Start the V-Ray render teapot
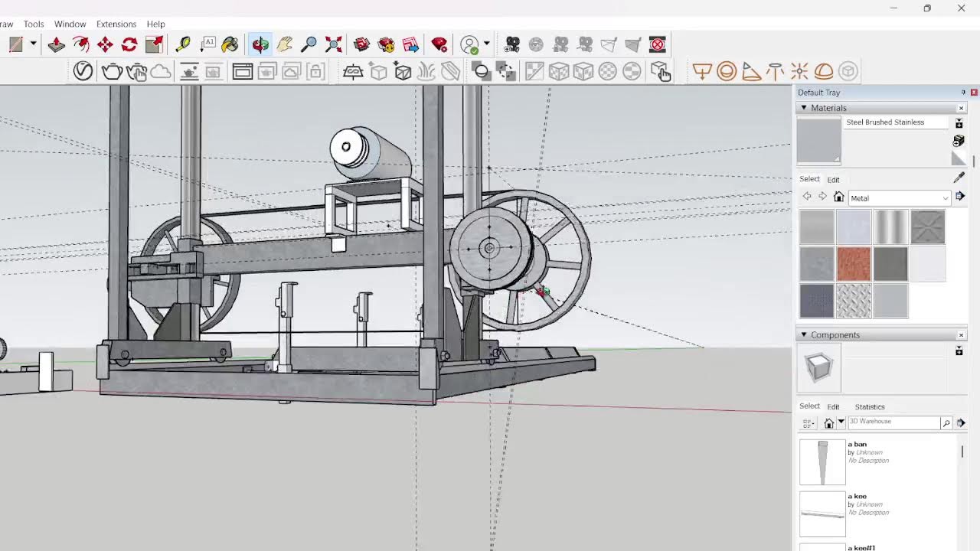 click(112, 71)
